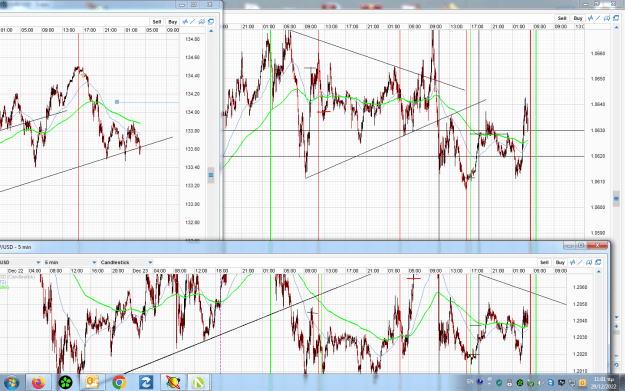The height and width of the screenshot is (391, 625).
Task: Select the draw line tool in top-right chart
Action: tap(598, 18)
